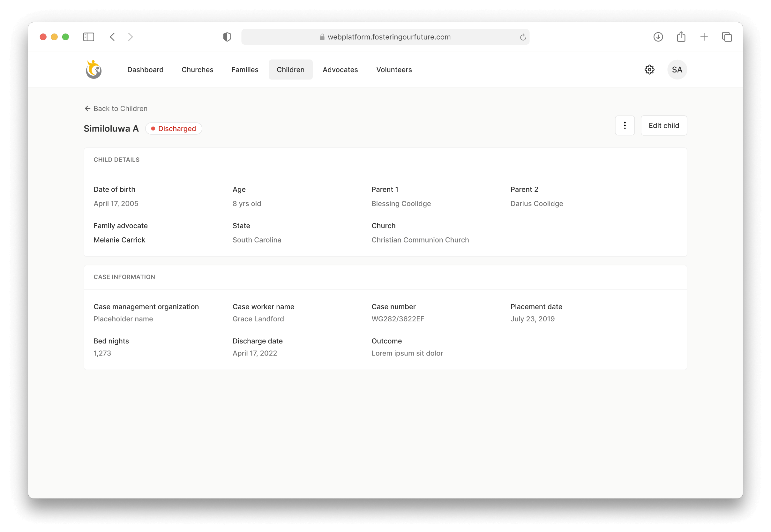Click the webplatform.fosteringourfuture.com address bar
Viewport: 771px width, 532px height.
point(385,37)
